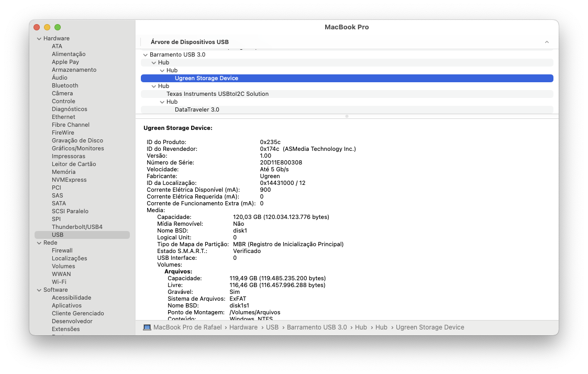Collapse the Rede section in sidebar
588x374 pixels.
coord(39,243)
